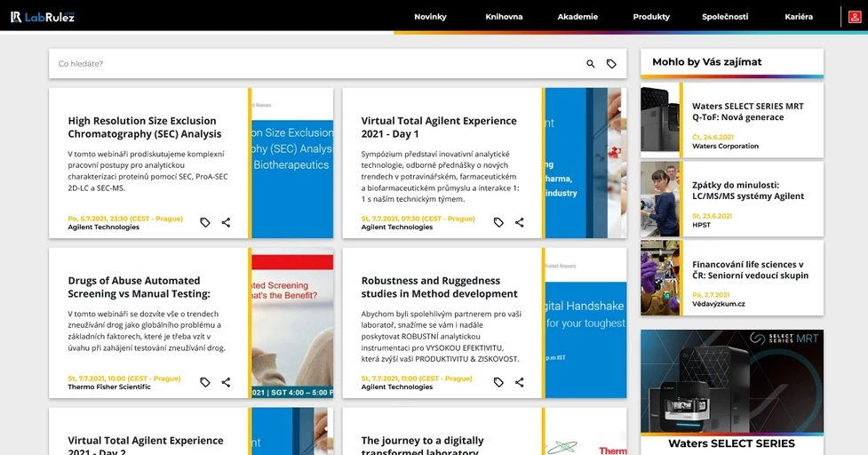Screen dimensions: 868x455
Task: Open the user account icon
Action: coord(854,17)
